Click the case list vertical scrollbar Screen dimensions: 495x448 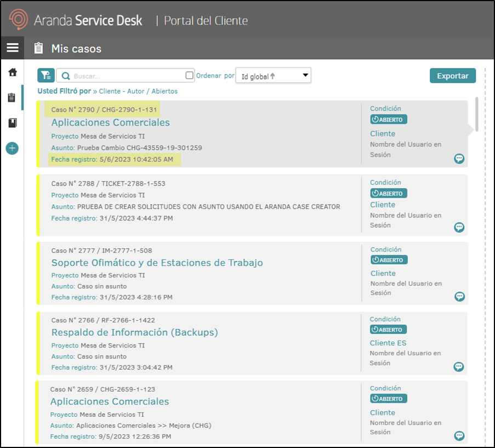[x=477, y=114]
